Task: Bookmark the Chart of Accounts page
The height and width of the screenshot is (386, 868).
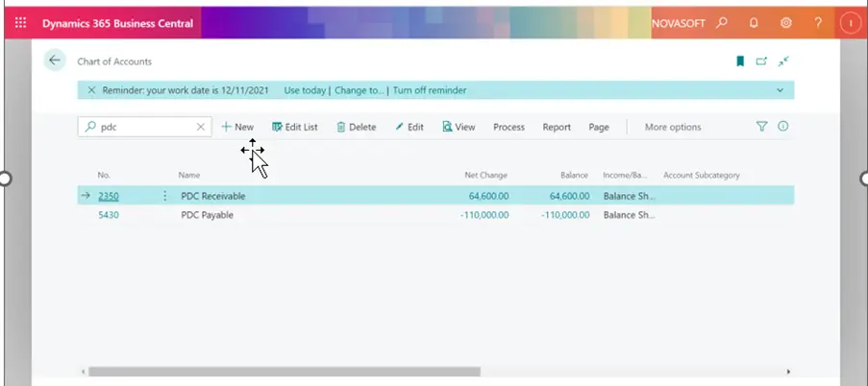Action: pyautogui.click(x=740, y=61)
